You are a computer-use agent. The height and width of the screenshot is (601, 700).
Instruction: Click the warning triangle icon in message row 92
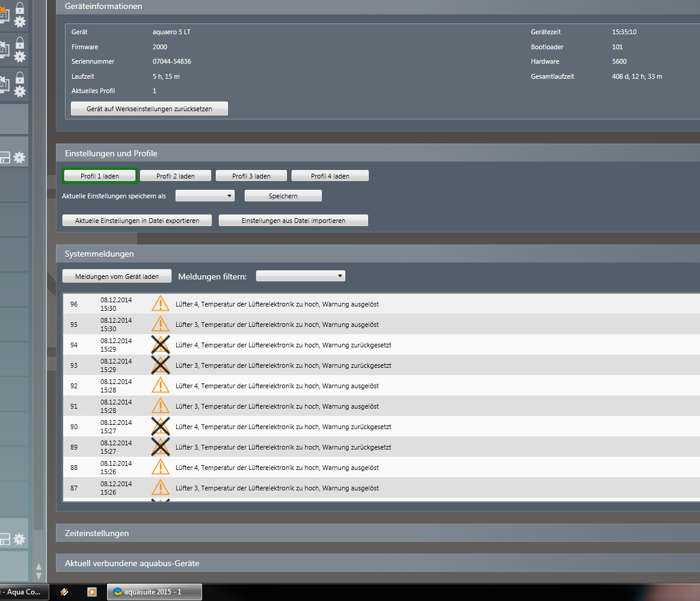click(161, 385)
